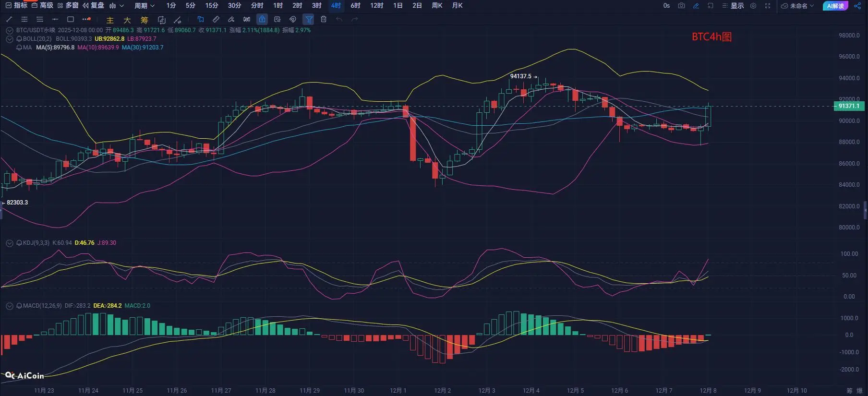Open the 指标 indicators panel
This screenshot has height=396, width=868.
click(x=16, y=5)
